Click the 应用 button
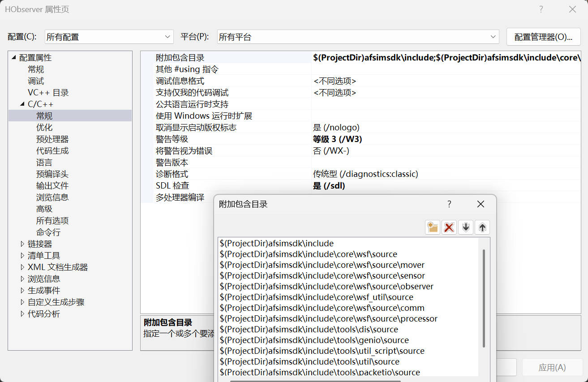The width and height of the screenshot is (588, 382). click(552, 368)
